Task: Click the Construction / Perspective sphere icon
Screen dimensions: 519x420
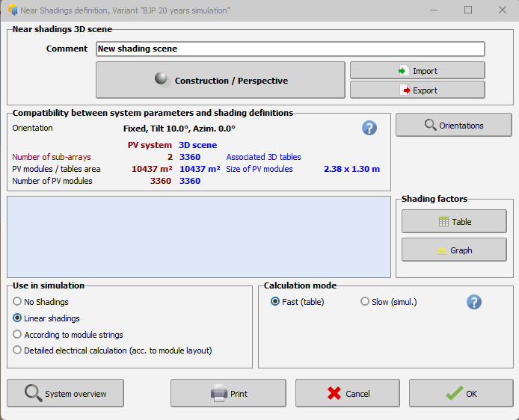Action: (162, 80)
